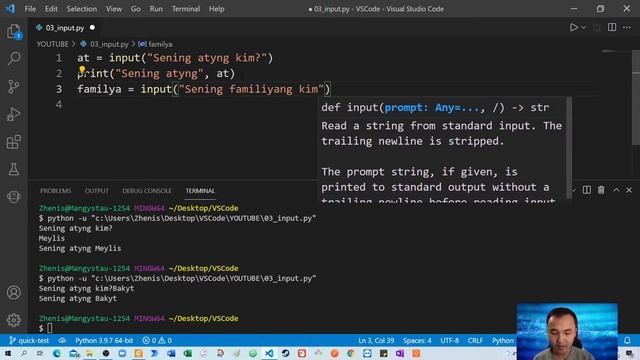Run the Python file with play button
The image size is (640, 360).
pos(573,27)
